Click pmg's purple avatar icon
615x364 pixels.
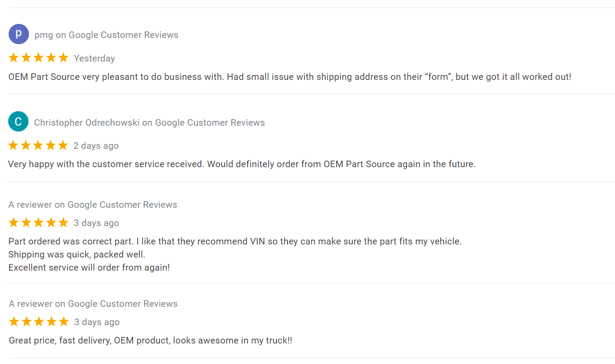(19, 34)
